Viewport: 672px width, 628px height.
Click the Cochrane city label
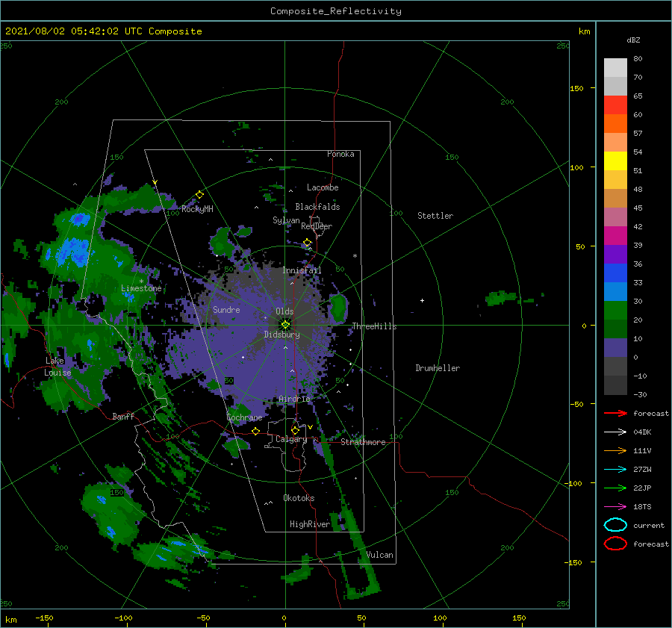[x=244, y=417]
